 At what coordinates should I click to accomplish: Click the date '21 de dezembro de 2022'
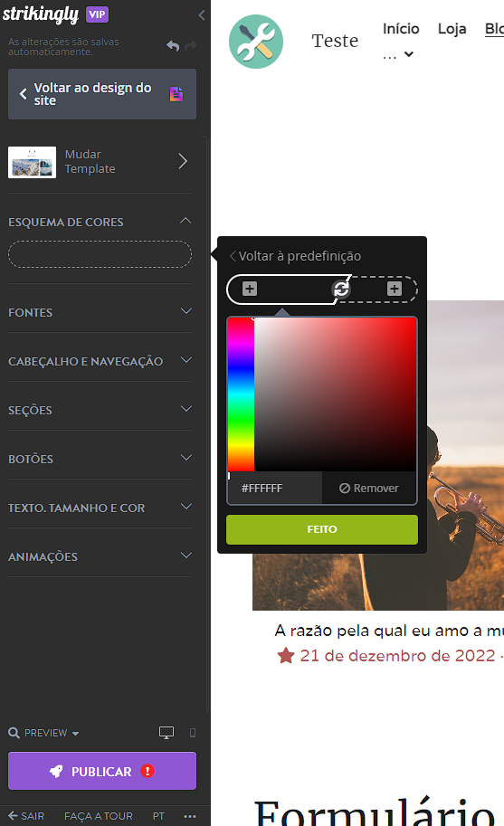397,656
